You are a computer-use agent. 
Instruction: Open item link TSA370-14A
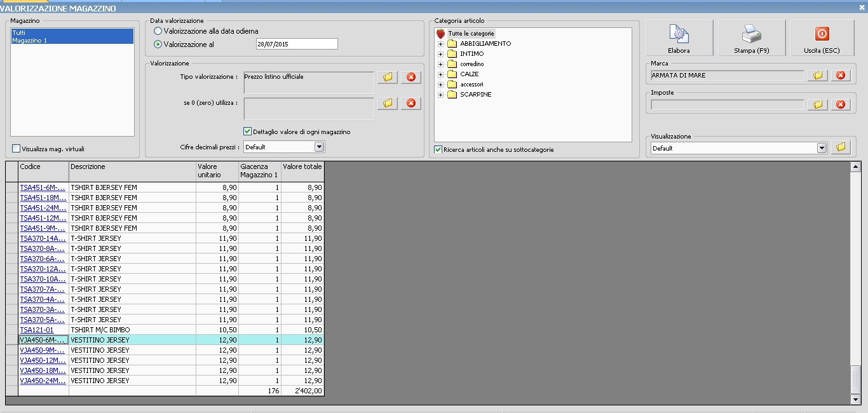click(43, 238)
